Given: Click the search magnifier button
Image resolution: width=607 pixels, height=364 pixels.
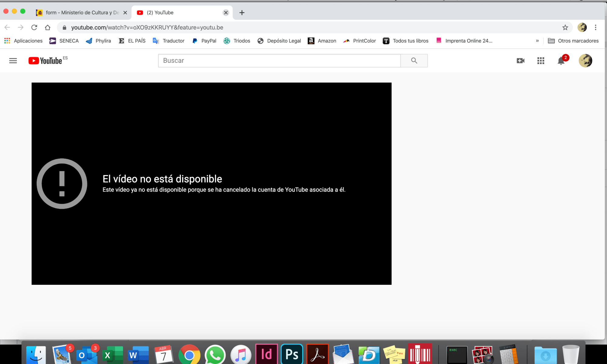Looking at the screenshot, I should coord(414,61).
